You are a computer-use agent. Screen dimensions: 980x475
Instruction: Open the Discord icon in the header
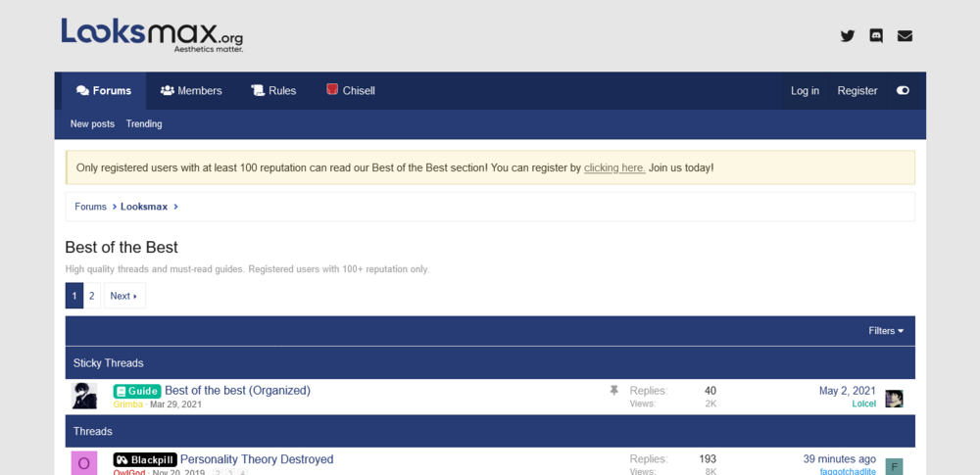click(x=876, y=35)
